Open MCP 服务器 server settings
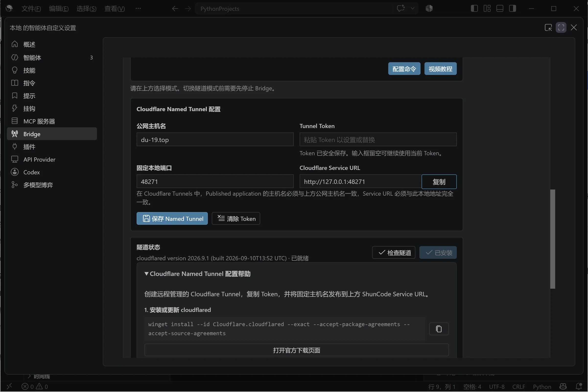The width and height of the screenshot is (588, 392). (x=52, y=121)
